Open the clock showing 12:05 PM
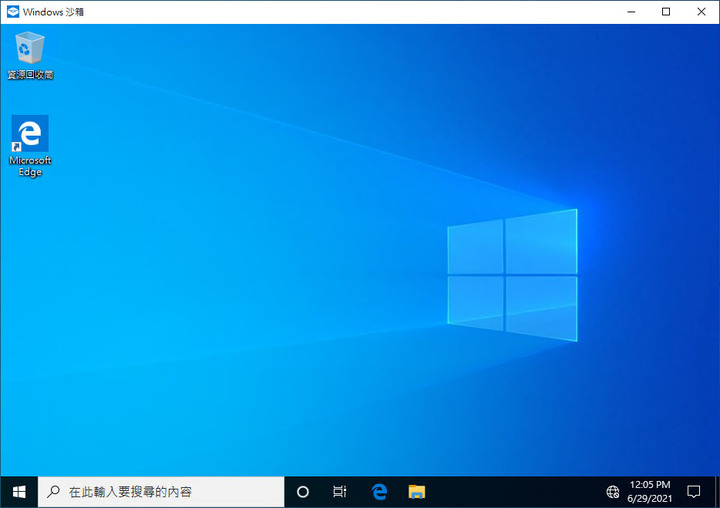The image size is (720, 508). tap(650, 491)
